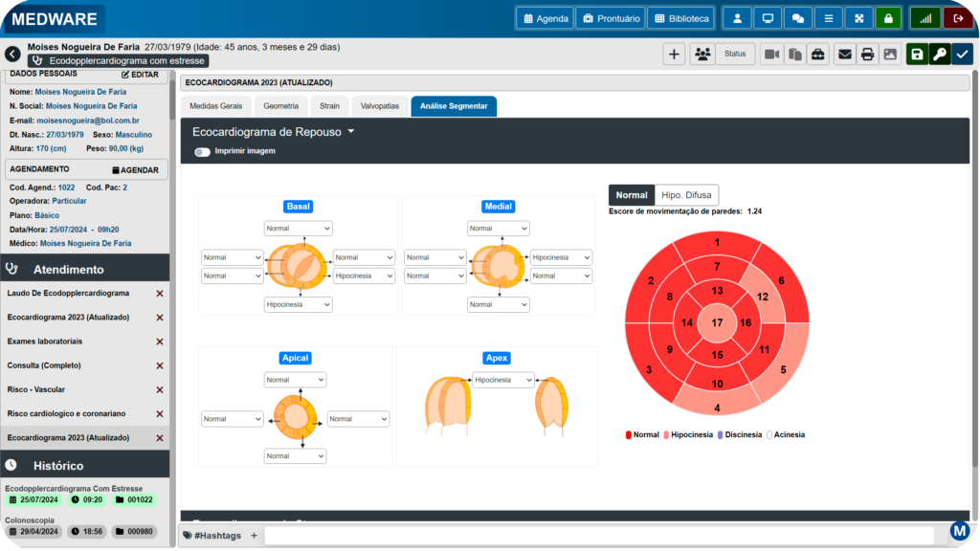This screenshot has height=551, width=980.
Task: Click the key icon button
Action: [940, 55]
